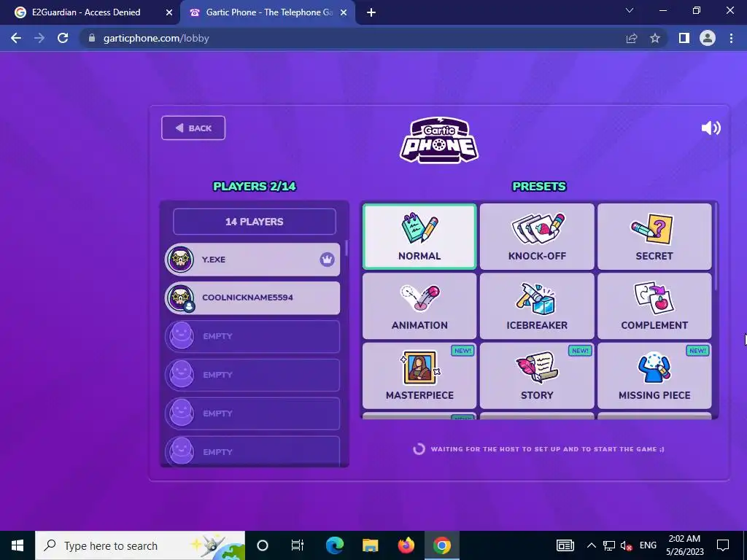Click the COOLNICKNAME5594 player name
The height and width of the screenshot is (560, 747).
pyautogui.click(x=248, y=297)
